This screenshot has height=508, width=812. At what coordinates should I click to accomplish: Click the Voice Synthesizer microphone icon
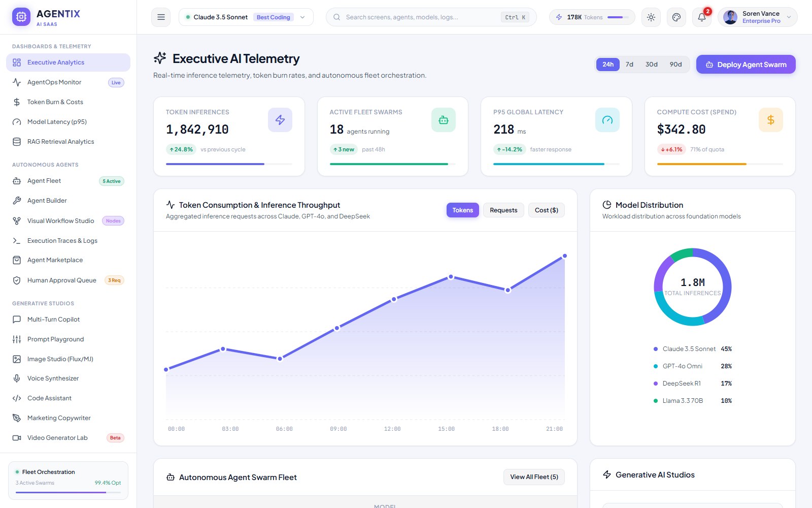17,378
